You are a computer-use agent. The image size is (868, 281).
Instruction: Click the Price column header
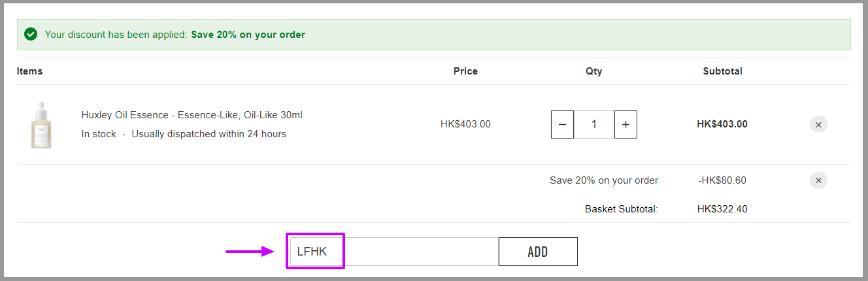point(465,71)
